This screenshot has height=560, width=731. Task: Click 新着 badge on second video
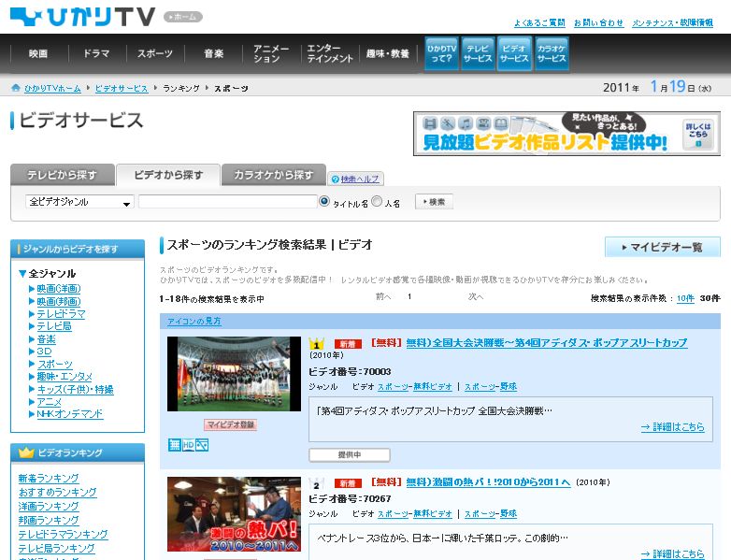click(348, 483)
